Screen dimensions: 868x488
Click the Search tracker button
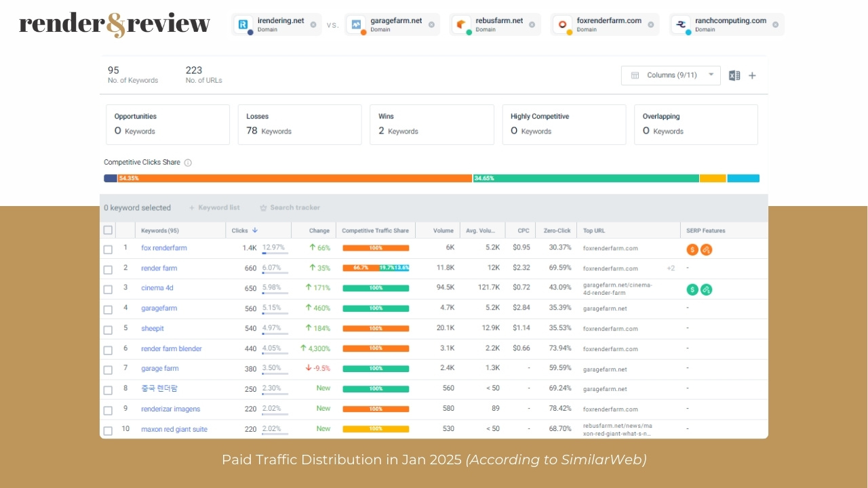(290, 208)
